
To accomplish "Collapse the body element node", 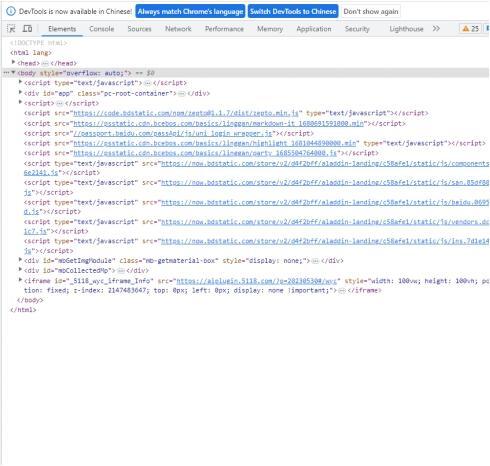I will tap(13, 72).
